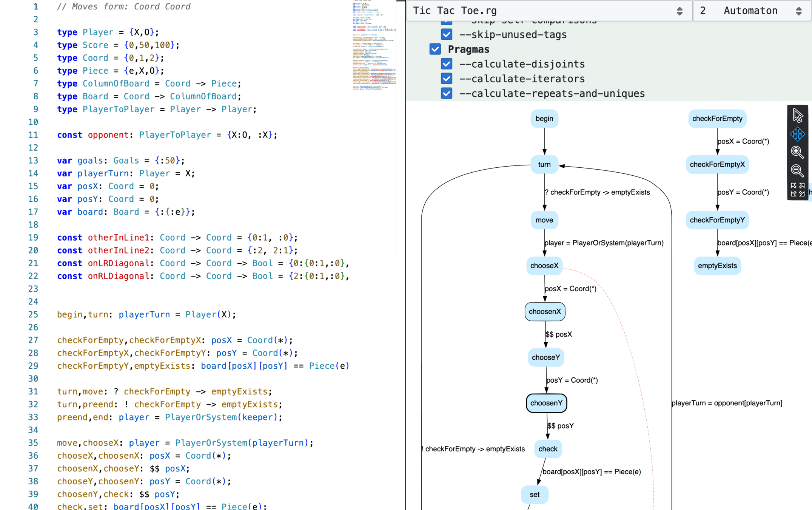The image size is (812, 510).
Task: Select the 'emptyExists' graph node
Action: pos(717,266)
